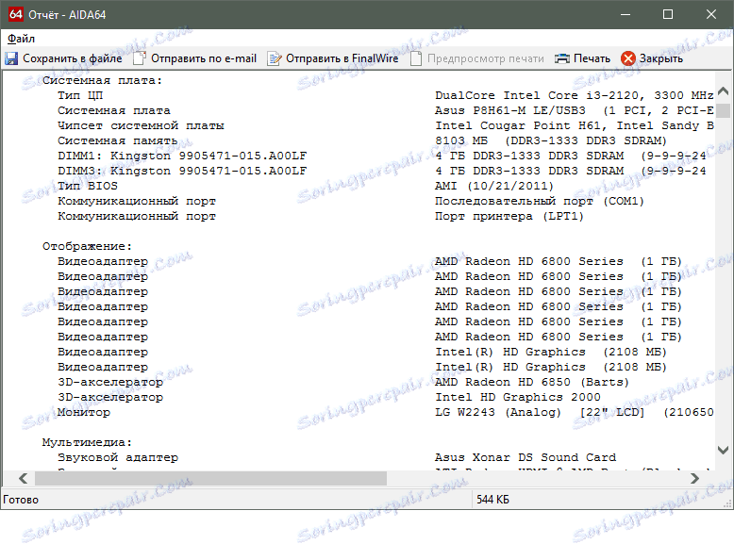Click the Последовательный порт (COM1) value
Viewport: 734px width, 560px height.
pos(540,201)
